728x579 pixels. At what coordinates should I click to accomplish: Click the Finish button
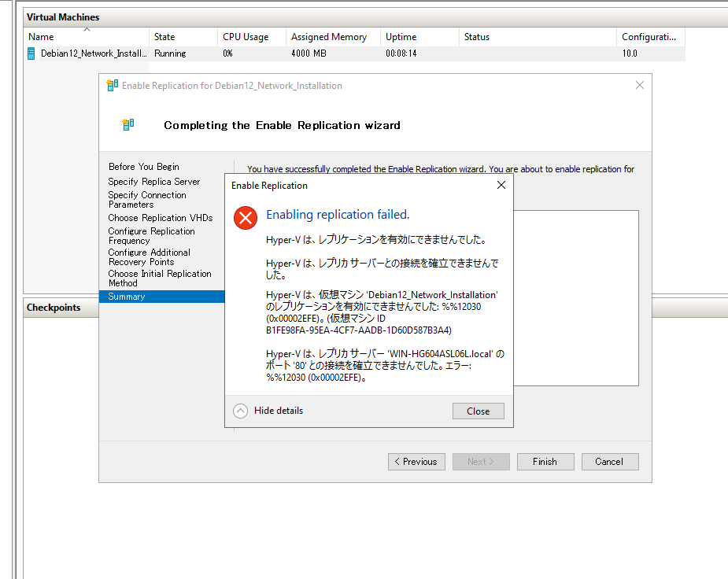(x=545, y=462)
